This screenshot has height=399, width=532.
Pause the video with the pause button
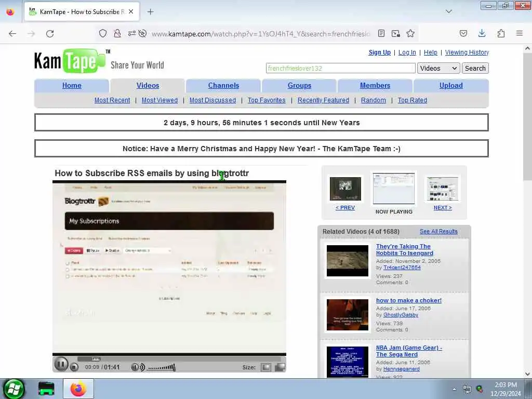(x=61, y=365)
